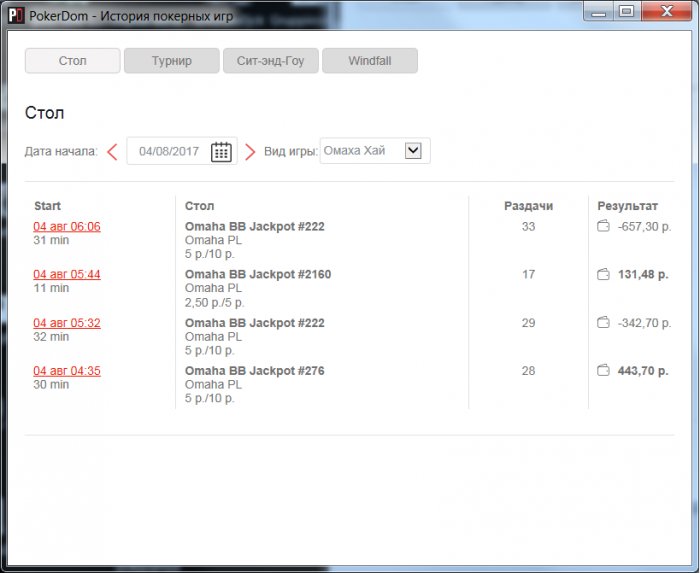Click wallet icon beside 443,70 р. result
The image size is (700, 573).
(603, 370)
